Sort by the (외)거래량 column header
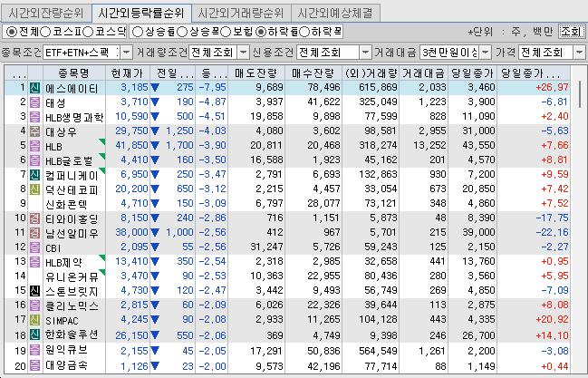The image size is (588, 378). [371, 73]
